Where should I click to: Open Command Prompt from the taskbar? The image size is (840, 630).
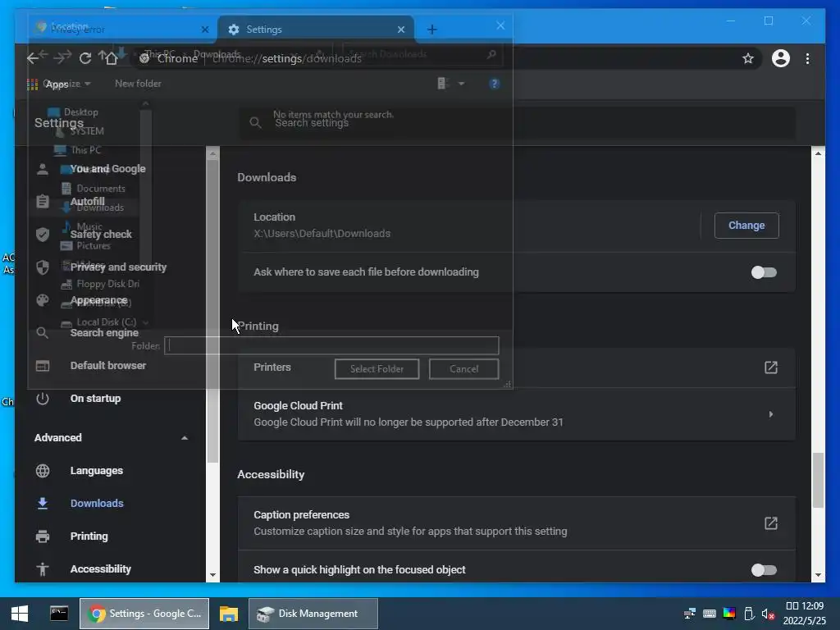(59, 614)
